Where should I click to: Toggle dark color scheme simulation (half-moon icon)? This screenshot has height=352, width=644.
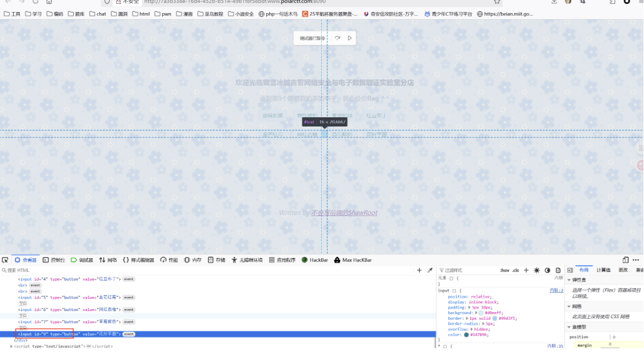[x=547, y=270]
